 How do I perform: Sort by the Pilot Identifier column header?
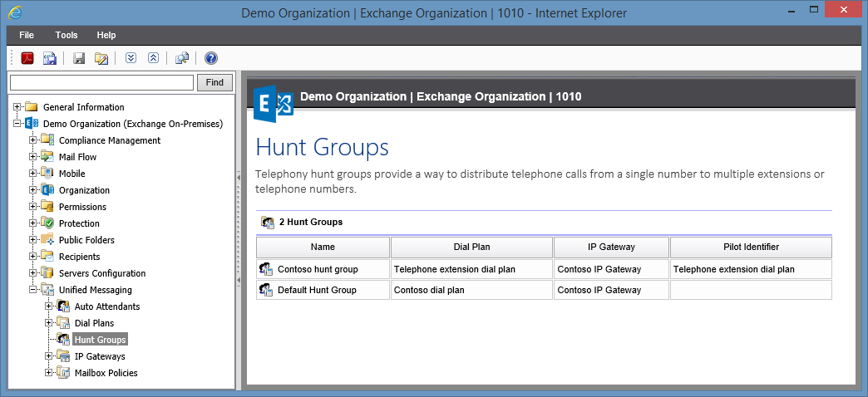click(752, 248)
